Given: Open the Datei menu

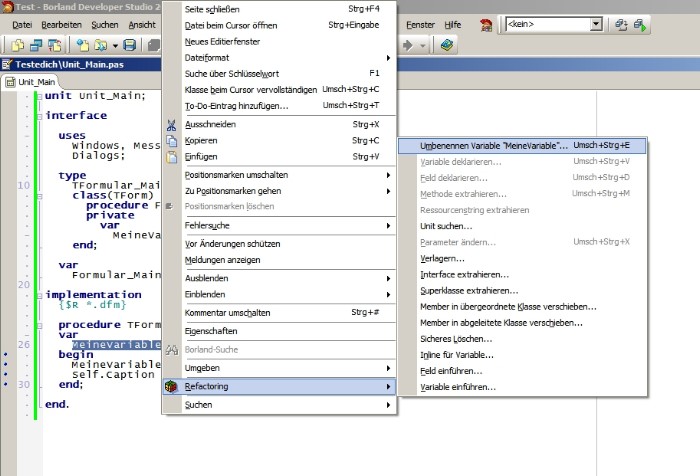Looking at the screenshot, I should coord(22,25).
